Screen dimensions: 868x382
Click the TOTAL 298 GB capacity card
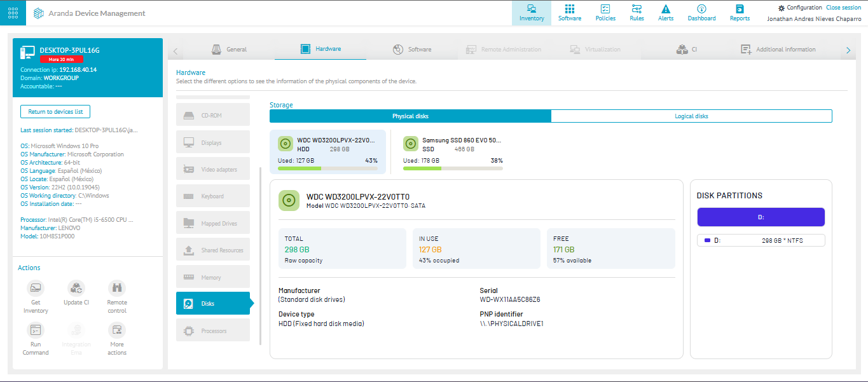point(342,249)
